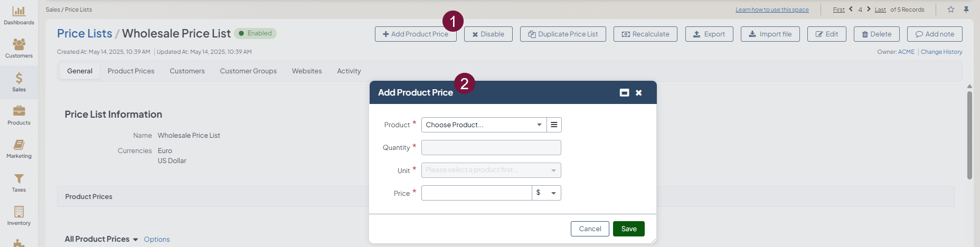Expand All Product Prices grid view dropdown
Viewport: 980px width, 247px height.
click(135, 240)
